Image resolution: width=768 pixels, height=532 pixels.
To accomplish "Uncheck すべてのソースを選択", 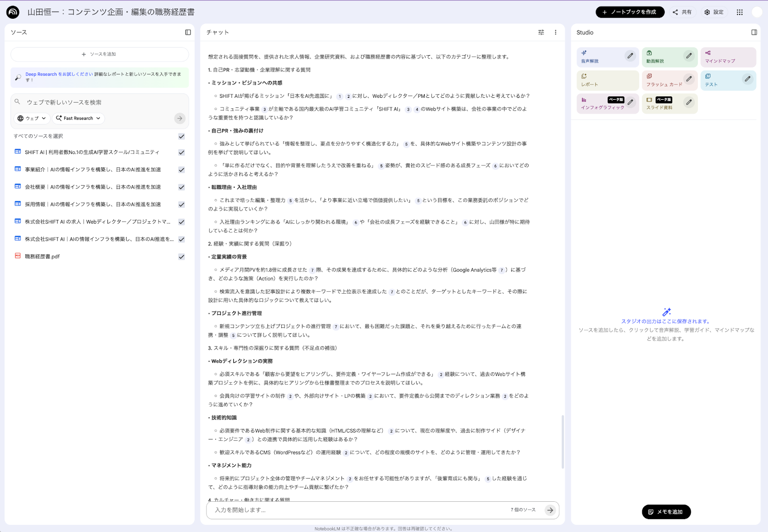I will coord(181,136).
